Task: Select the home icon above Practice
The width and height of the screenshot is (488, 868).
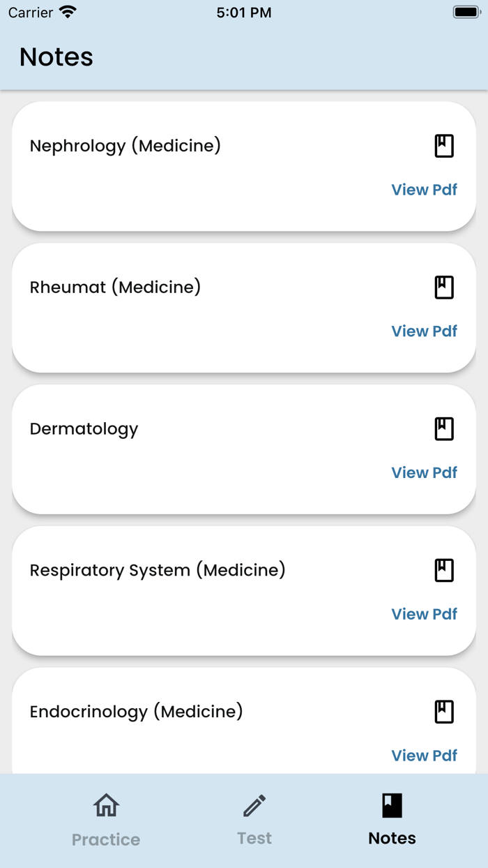Action: click(105, 805)
